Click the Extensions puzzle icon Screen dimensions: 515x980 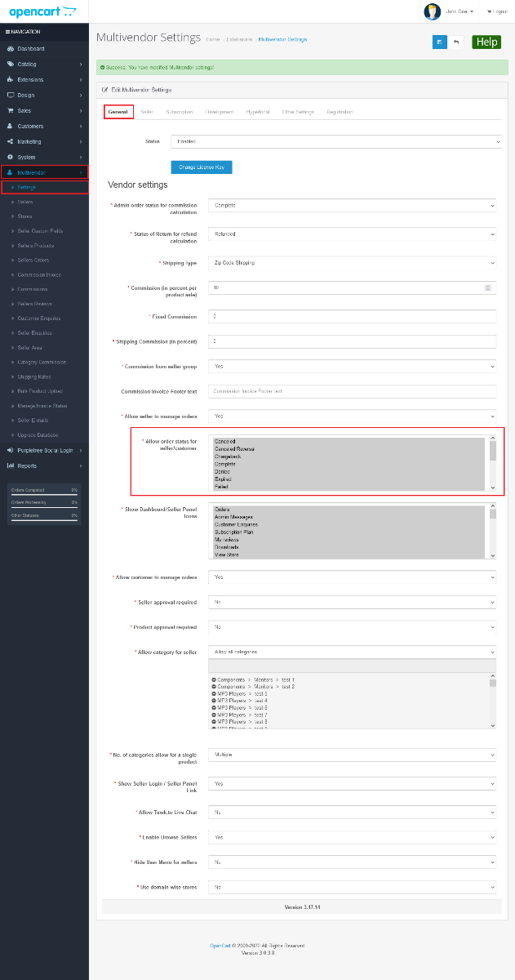point(10,79)
